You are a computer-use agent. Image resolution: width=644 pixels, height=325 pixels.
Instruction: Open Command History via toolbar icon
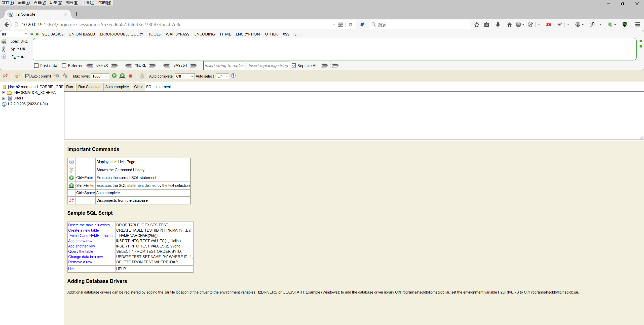tap(142, 76)
